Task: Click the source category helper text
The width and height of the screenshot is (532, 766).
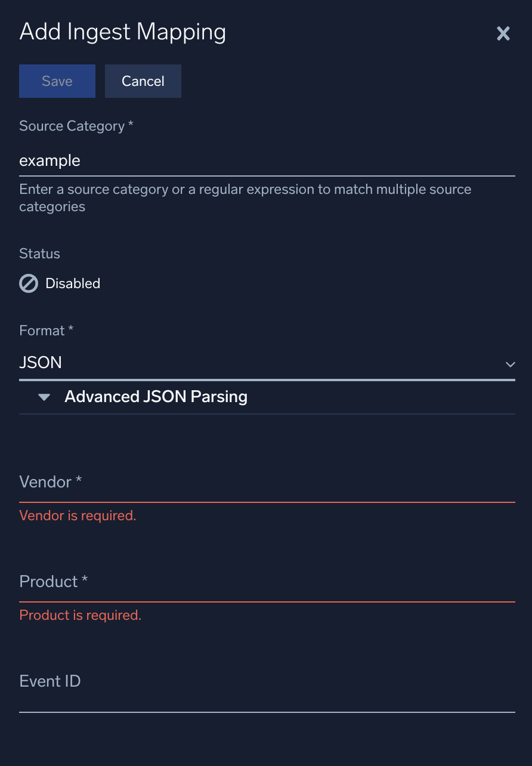Action: click(245, 197)
